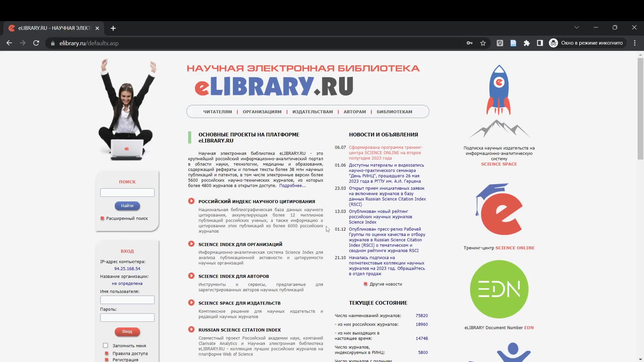Click the SCIENCE ONLINE training center link
This screenshot has width=644, height=362.
point(515,248)
